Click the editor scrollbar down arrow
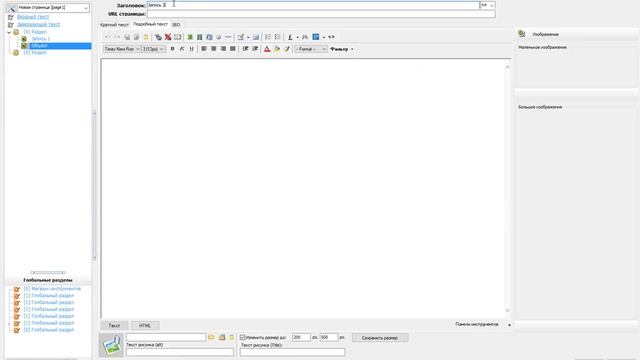 (x=507, y=310)
